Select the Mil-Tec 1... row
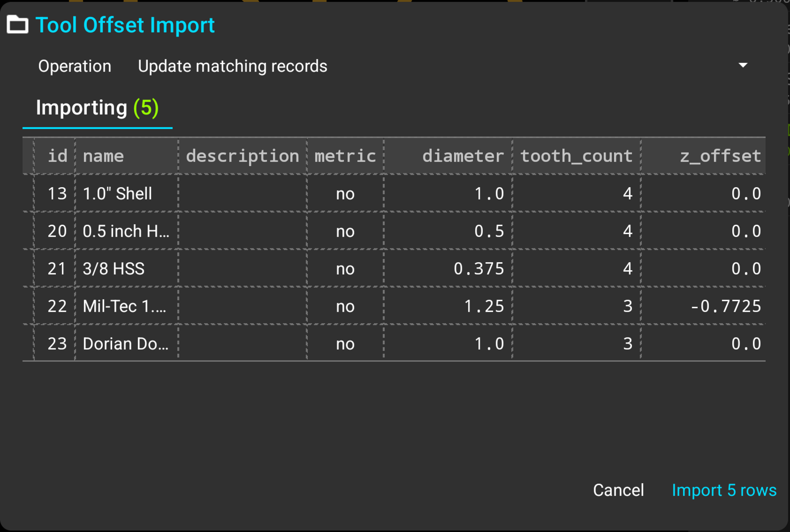The image size is (790, 532). (x=394, y=306)
